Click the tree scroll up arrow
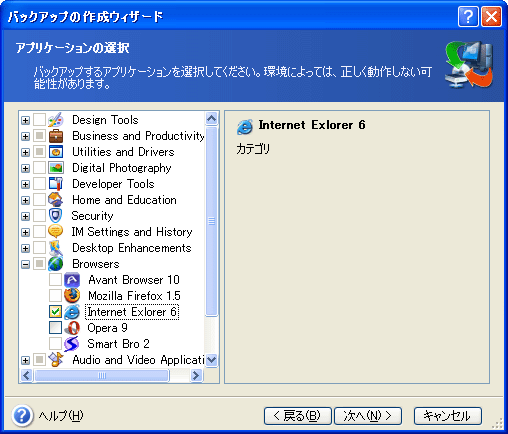 [212, 119]
